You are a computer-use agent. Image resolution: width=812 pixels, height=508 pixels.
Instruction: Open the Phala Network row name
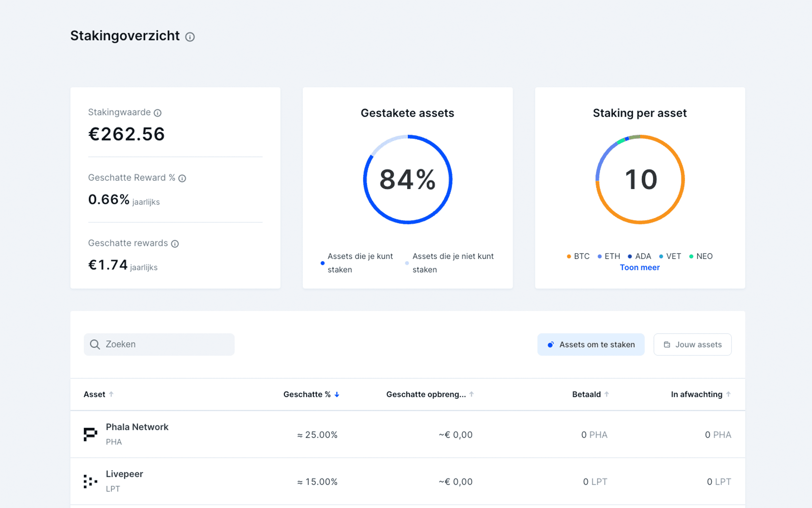tap(137, 427)
